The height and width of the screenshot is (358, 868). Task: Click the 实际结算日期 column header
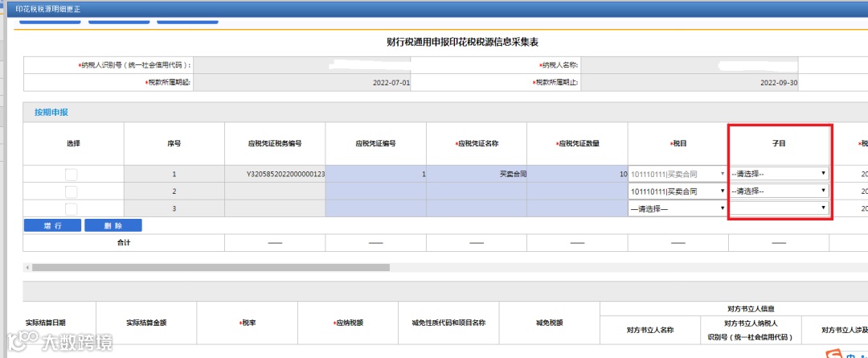pyautogui.click(x=45, y=323)
